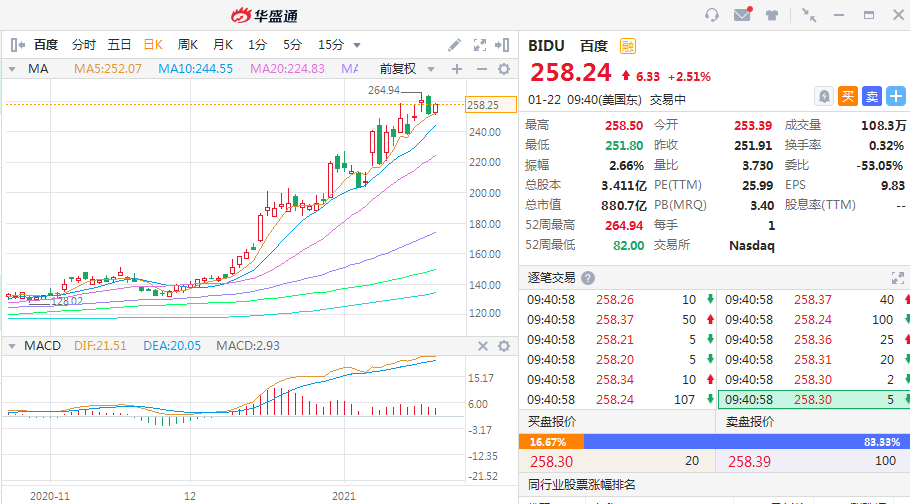This screenshot has height=504, width=910.
Task: Click the MA5:252.07 value
Action: point(107,69)
